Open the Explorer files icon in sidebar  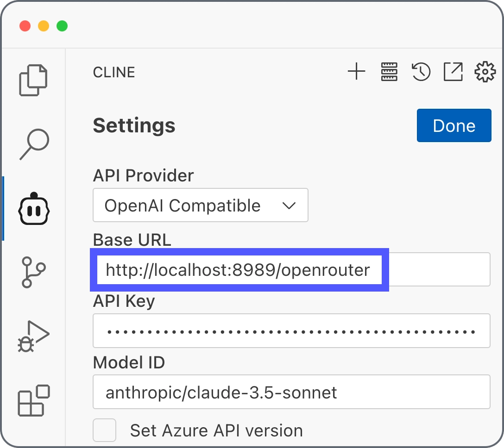pos(33,80)
